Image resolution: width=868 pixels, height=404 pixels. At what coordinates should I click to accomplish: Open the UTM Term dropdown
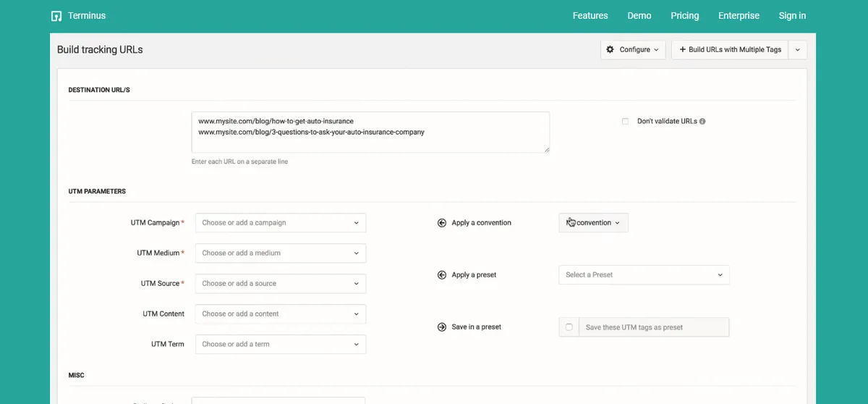coord(281,345)
